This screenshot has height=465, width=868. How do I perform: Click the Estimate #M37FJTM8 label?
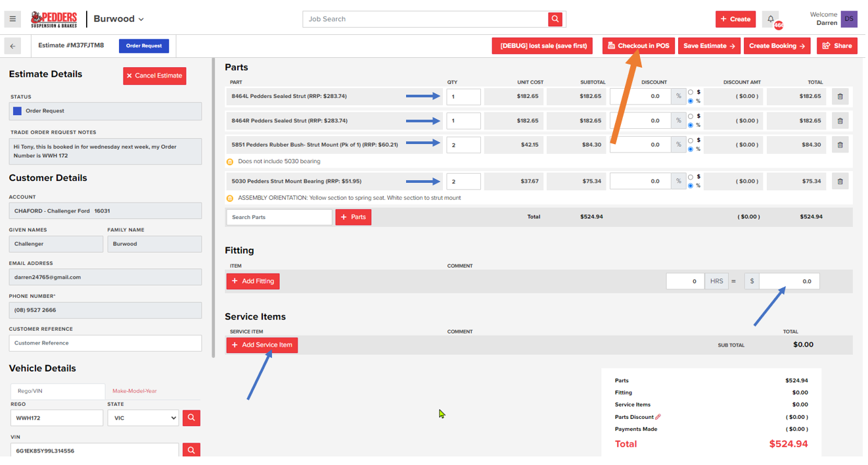(71, 46)
